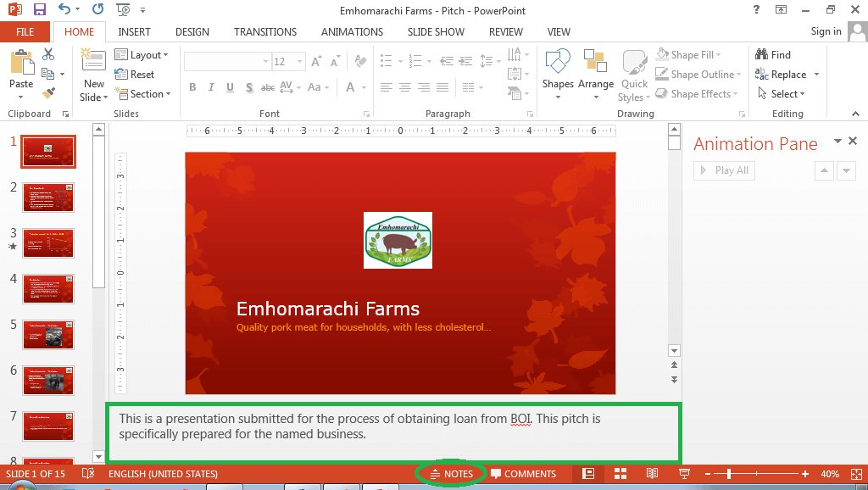Click the zoom slider handle
Viewport: 868px width, 490px height.
coord(729,474)
